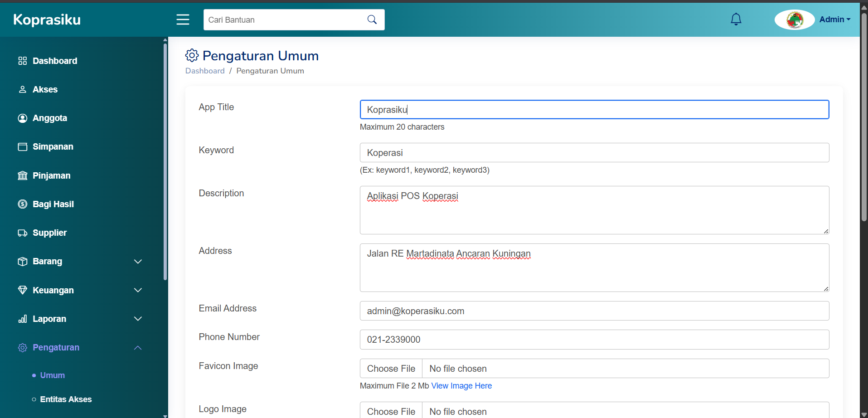The height and width of the screenshot is (418, 868).
Task: Click the Anggota person icon
Action: [x=22, y=118]
